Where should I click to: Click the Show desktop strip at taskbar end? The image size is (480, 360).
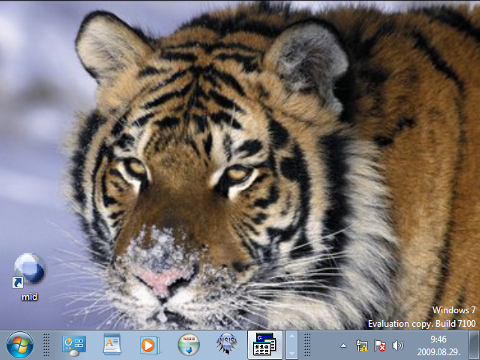click(474, 345)
